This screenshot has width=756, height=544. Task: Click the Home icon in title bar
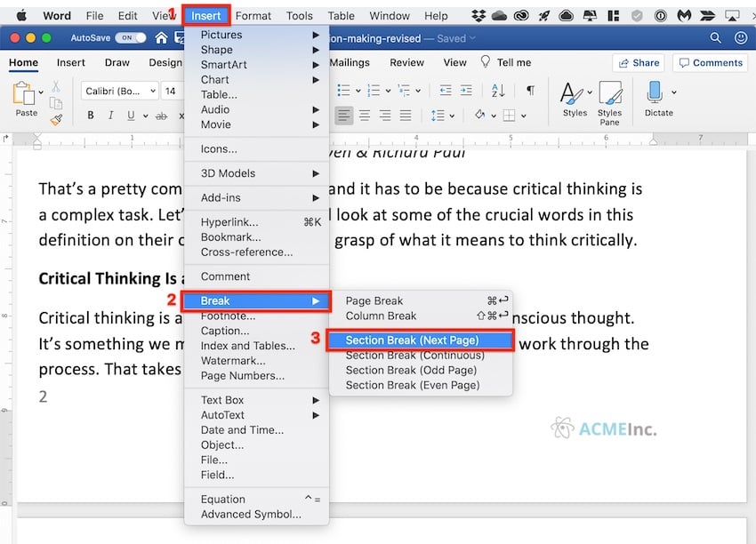pos(161,38)
